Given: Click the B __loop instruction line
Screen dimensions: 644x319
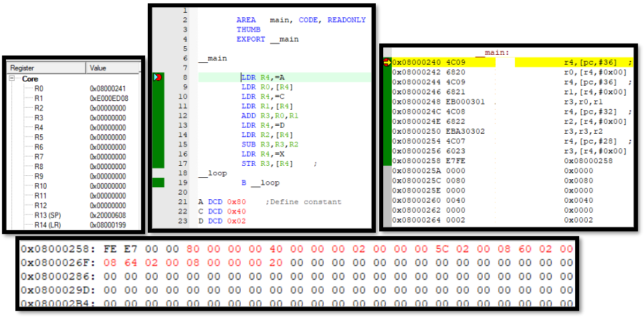Looking at the screenshot, I should 260,183.
